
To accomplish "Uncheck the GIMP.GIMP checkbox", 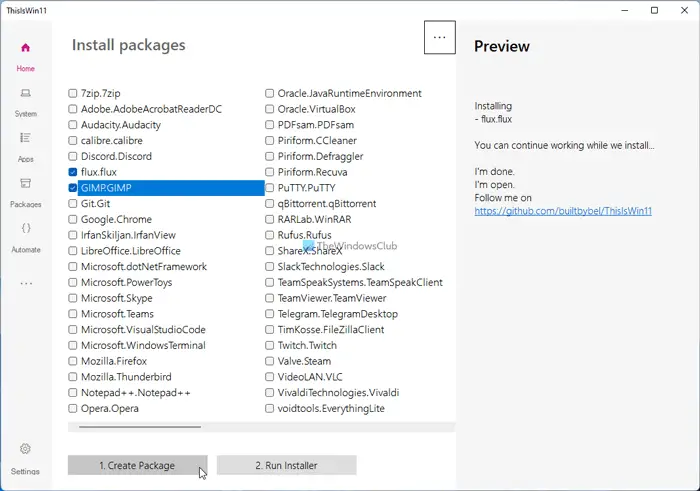I will tap(73, 188).
